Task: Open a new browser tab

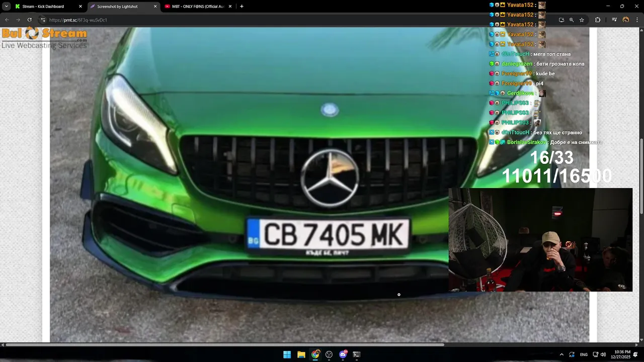Action: (x=242, y=7)
